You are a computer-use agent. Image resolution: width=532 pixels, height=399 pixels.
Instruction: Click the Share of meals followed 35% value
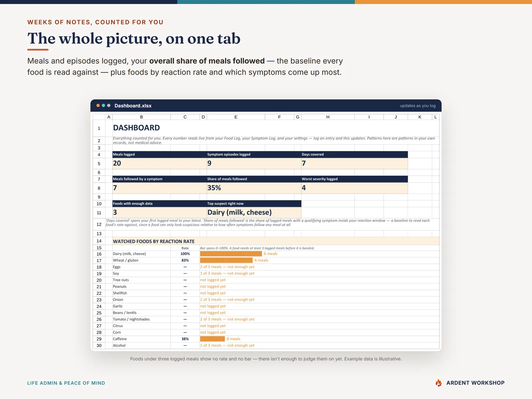[254, 188]
